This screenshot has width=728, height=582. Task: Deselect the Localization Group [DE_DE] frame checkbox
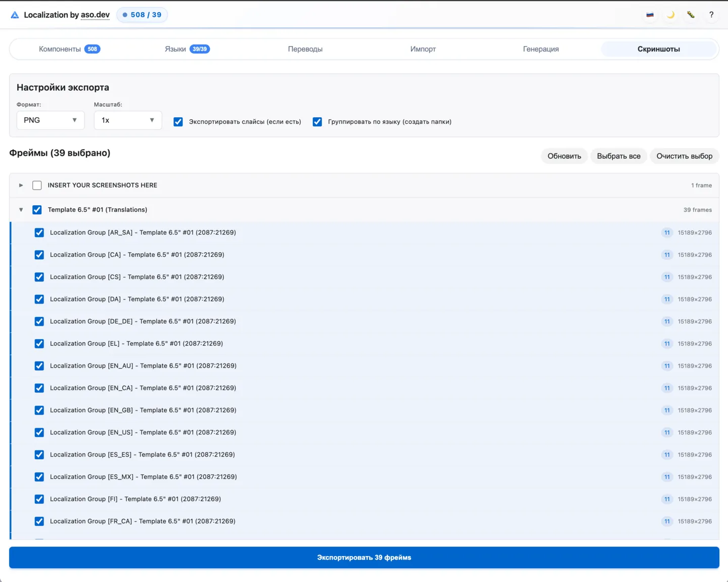(x=39, y=322)
